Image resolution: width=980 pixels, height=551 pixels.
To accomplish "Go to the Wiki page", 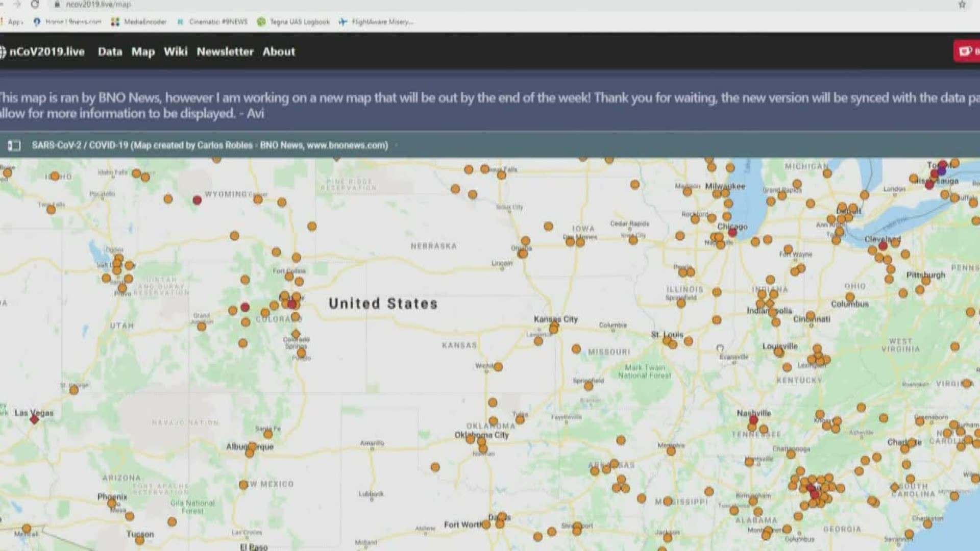I will point(176,52).
